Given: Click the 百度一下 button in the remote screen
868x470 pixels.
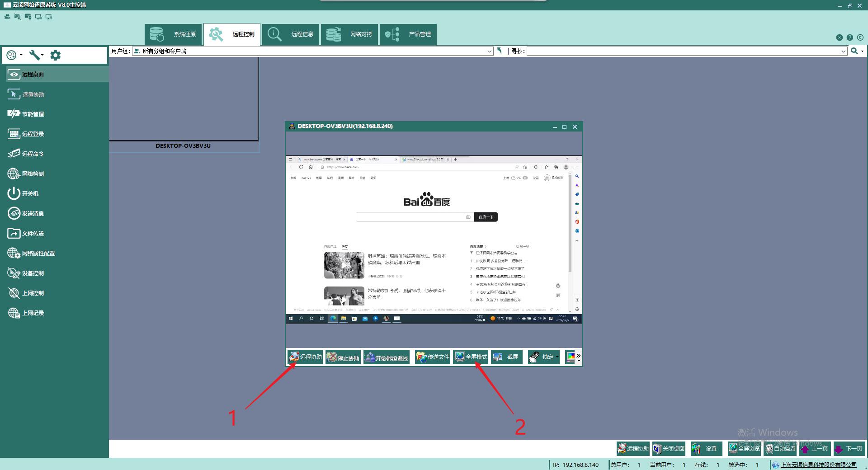Looking at the screenshot, I should click(x=486, y=217).
